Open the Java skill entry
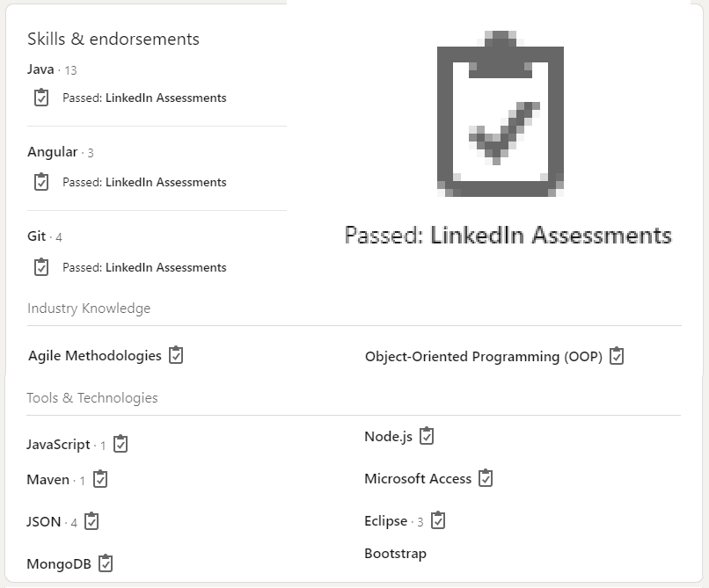This screenshot has height=588, width=709. tap(40, 69)
